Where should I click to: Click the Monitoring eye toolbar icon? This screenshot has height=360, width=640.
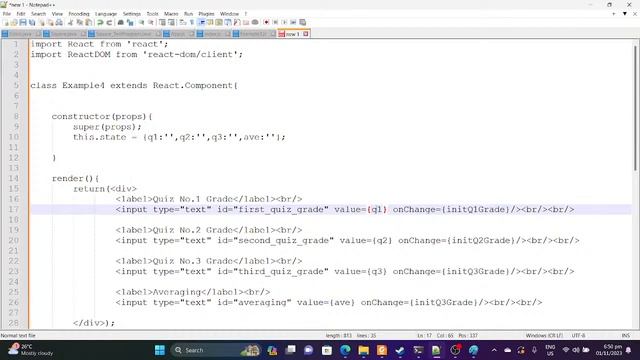pos(255,22)
